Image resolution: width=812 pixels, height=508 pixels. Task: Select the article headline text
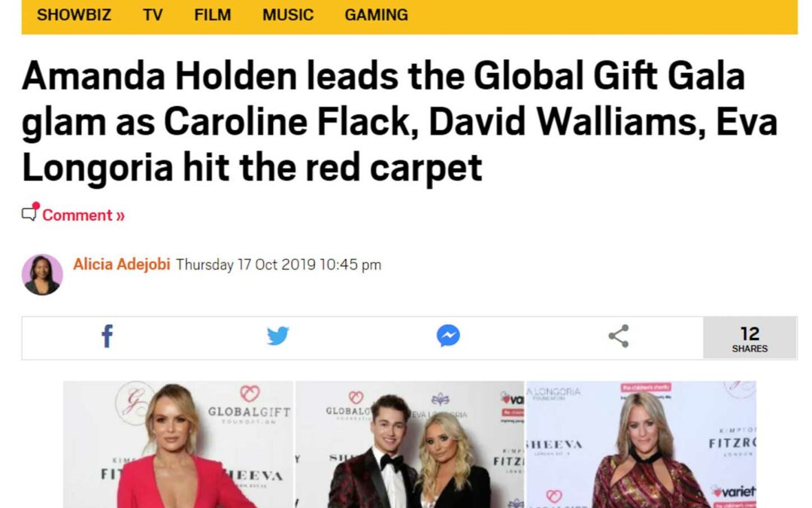[x=399, y=121]
